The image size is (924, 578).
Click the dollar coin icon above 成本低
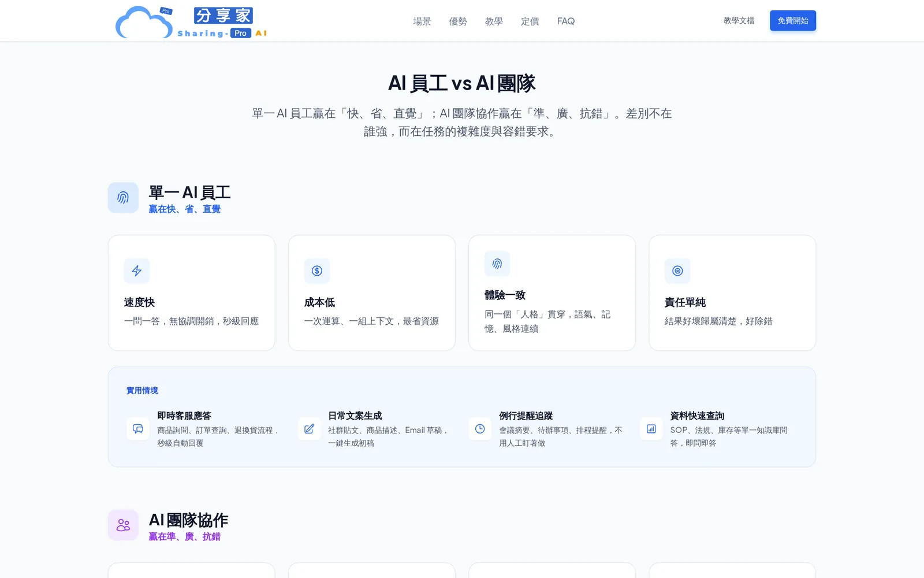click(x=317, y=271)
